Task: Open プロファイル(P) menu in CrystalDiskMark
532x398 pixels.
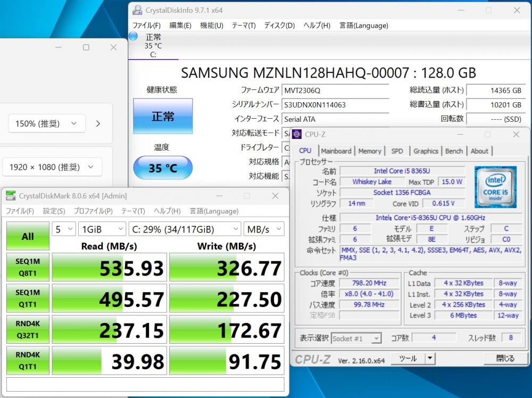Action: (x=93, y=211)
